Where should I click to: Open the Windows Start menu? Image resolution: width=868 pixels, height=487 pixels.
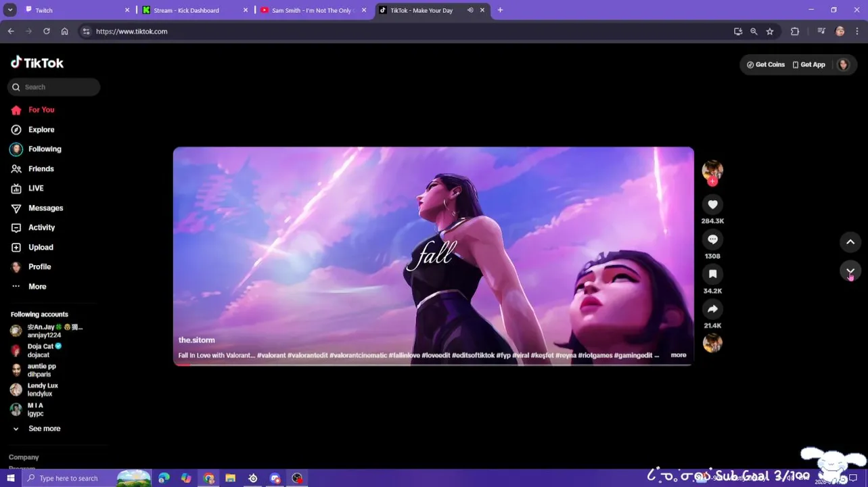click(x=10, y=478)
